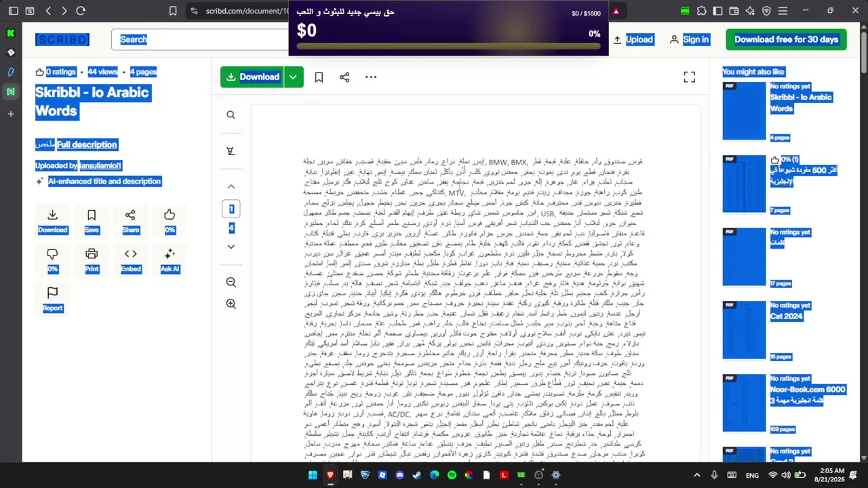Give a thumbs up rating
This screenshot has height=488, width=868.
pyautogui.click(x=170, y=222)
